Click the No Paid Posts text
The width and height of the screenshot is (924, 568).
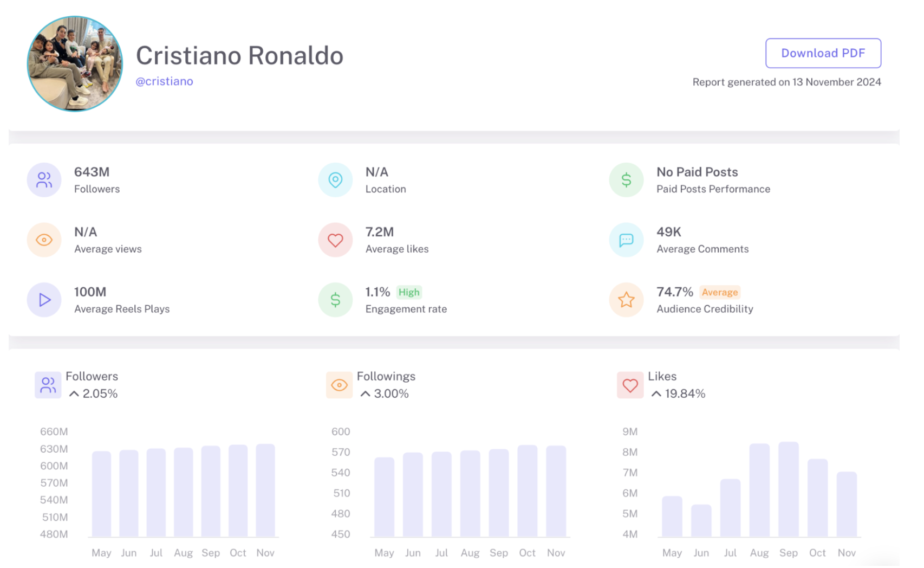tap(697, 172)
